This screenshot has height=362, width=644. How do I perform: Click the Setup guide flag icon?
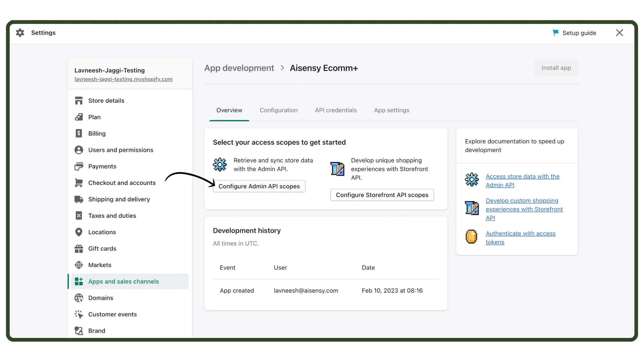point(556,32)
